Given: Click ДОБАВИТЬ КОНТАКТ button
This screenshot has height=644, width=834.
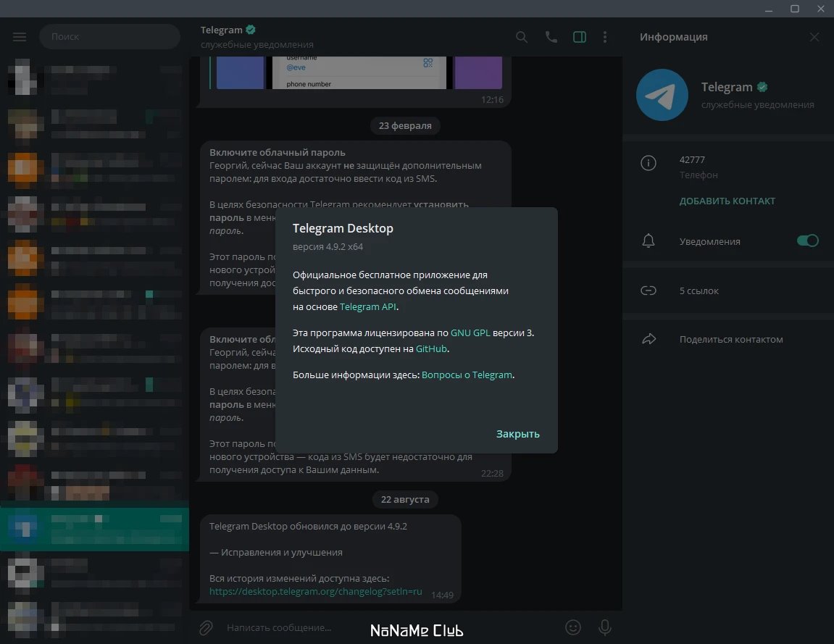Looking at the screenshot, I should click(x=727, y=201).
